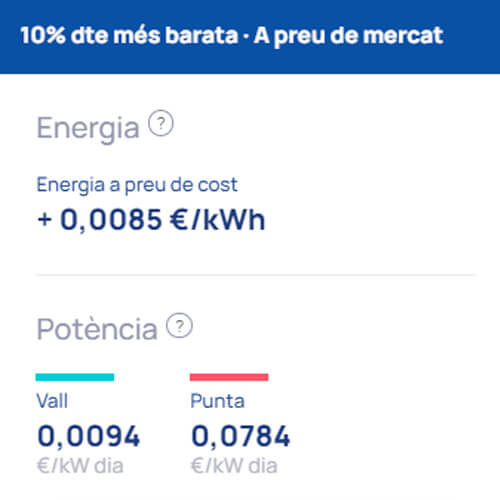Select the red Punta color bar

click(229, 377)
